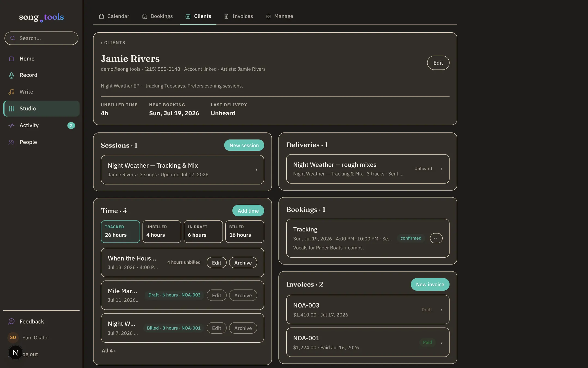This screenshot has height=368, width=588.
Task: Click the Studio sliders icon
Action: pos(11,108)
